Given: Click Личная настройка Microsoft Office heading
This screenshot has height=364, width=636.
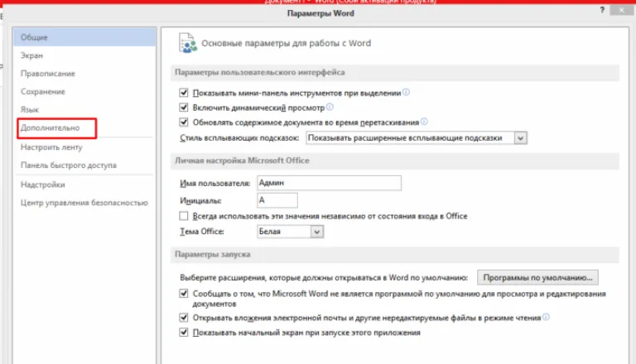Looking at the screenshot, I should tap(242, 160).
